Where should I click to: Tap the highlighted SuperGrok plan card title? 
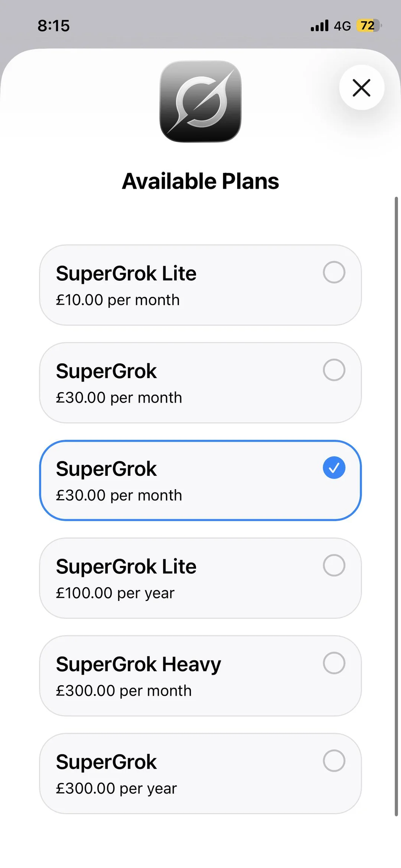[106, 469]
